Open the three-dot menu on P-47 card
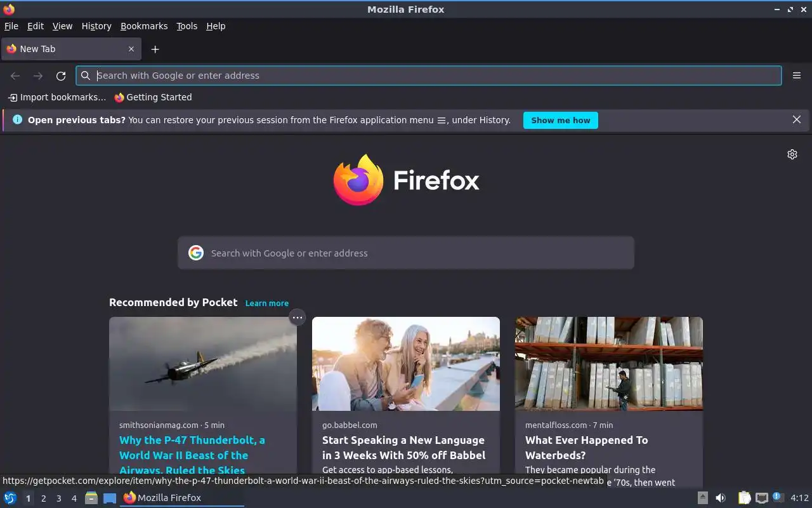The height and width of the screenshot is (508, 812). click(x=297, y=317)
